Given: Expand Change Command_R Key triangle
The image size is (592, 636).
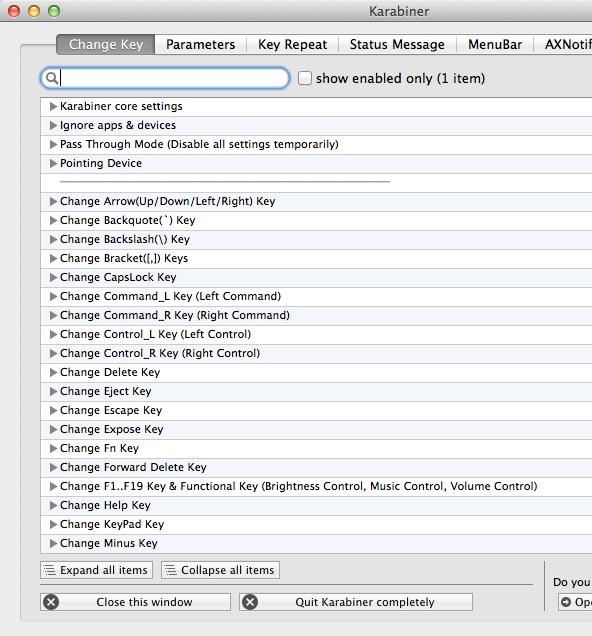Looking at the screenshot, I should 53,315.
